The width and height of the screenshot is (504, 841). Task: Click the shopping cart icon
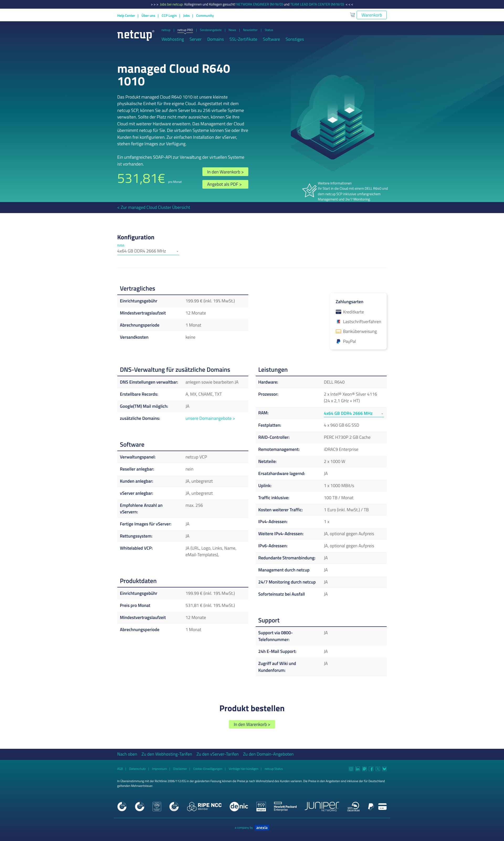coord(352,15)
